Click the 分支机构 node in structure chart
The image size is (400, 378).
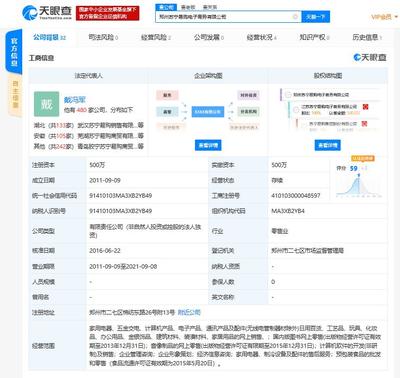(x=249, y=111)
